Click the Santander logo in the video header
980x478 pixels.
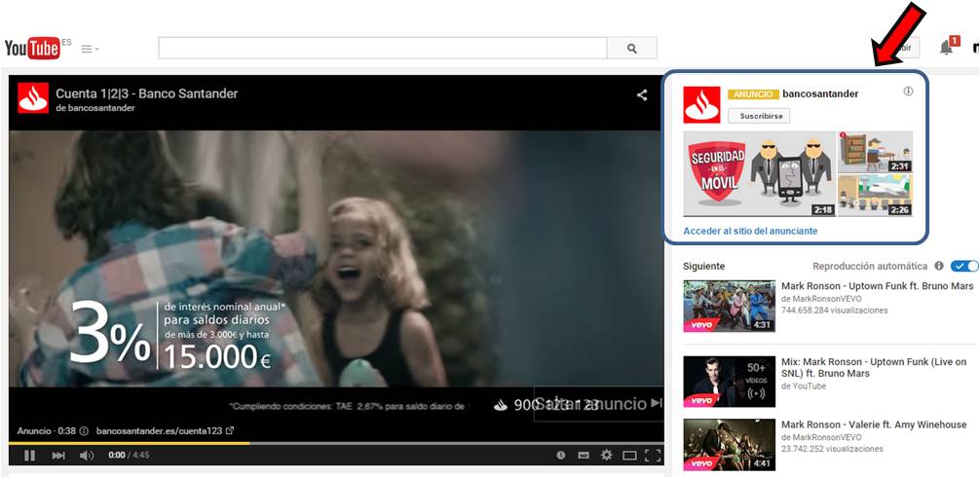click(33, 98)
